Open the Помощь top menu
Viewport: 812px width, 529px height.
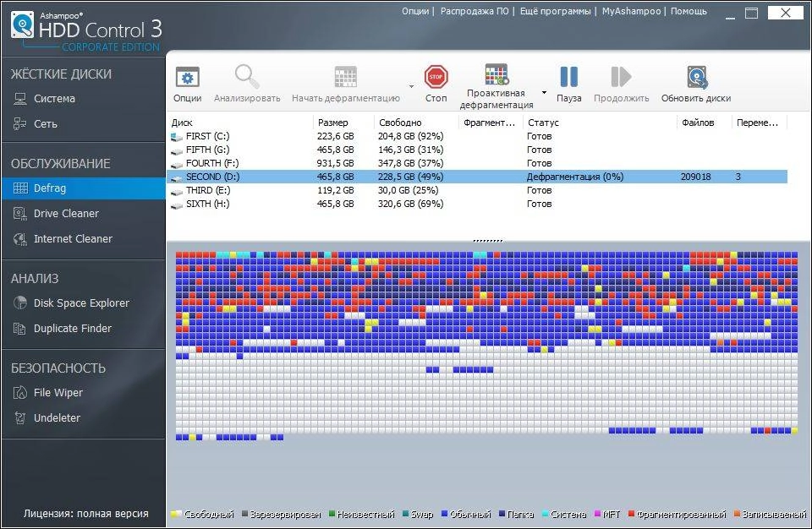point(689,11)
